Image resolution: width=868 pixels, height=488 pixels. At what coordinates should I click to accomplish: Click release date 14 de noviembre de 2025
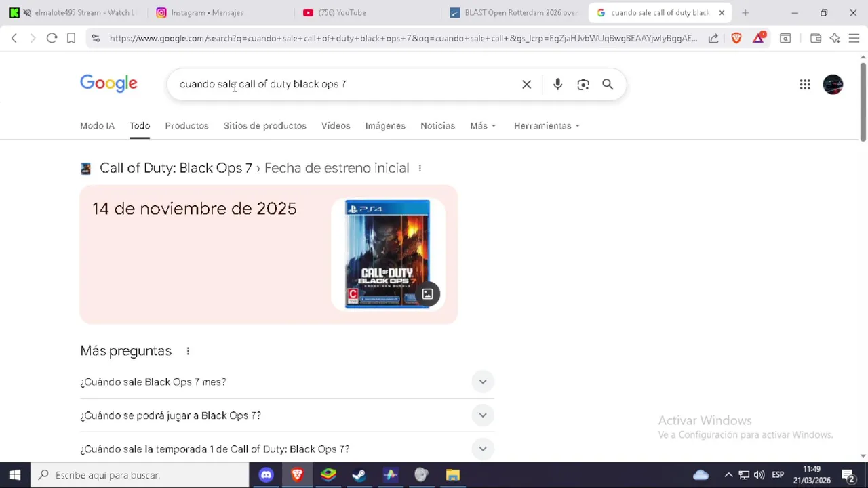pyautogui.click(x=195, y=209)
